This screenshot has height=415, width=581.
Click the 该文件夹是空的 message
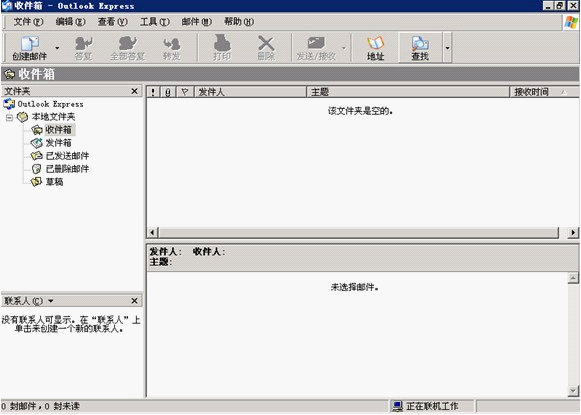[x=360, y=111]
